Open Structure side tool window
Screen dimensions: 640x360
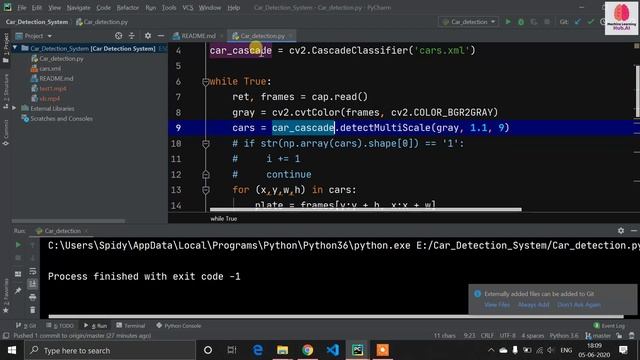click(x=6, y=91)
